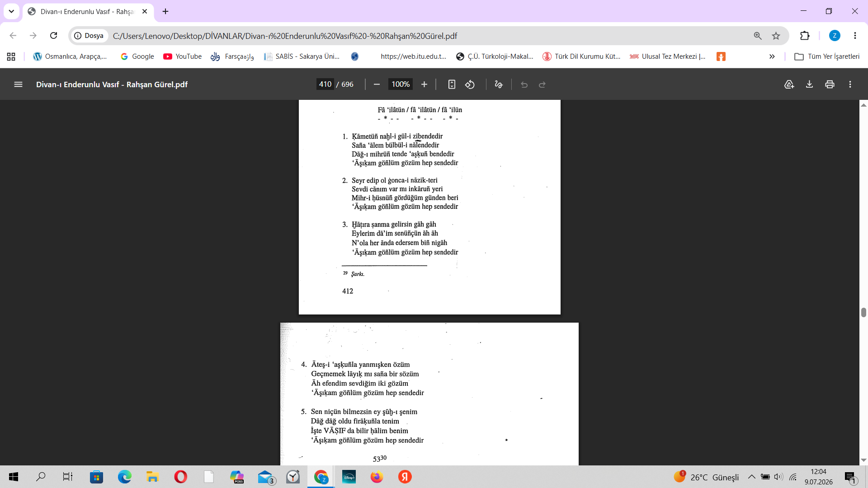Open Ç.Ü. Türkoloji-Makal bookmark
This screenshot has height=488, width=868.
[x=495, y=56]
